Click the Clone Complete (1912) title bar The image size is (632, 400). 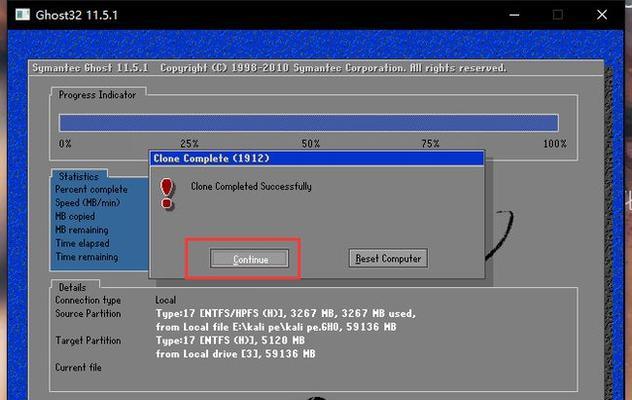click(317, 158)
